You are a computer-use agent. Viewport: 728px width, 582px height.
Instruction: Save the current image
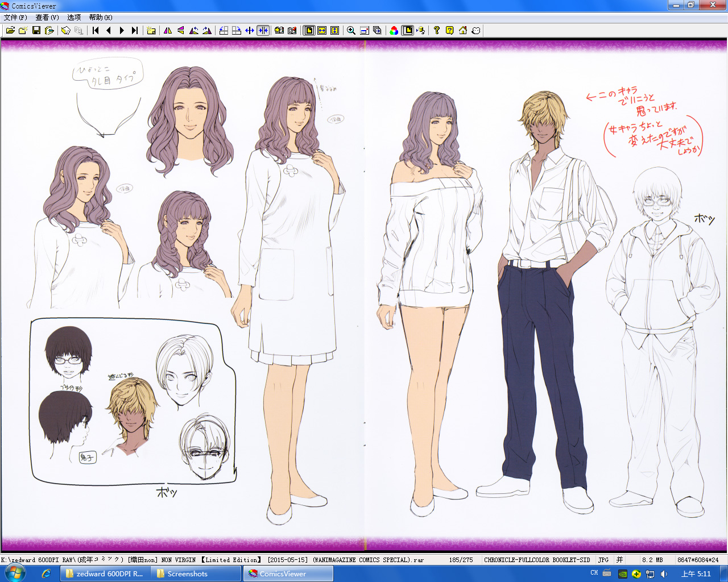[x=36, y=31]
